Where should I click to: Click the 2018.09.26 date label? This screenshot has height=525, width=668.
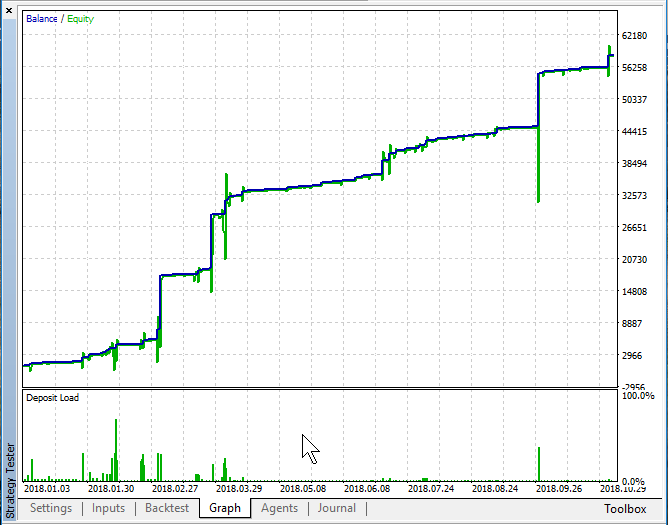pos(559,488)
